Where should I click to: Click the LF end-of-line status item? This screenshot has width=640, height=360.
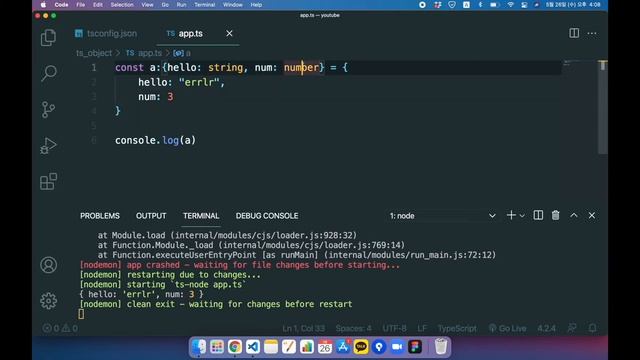pyautogui.click(x=422, y=328)
